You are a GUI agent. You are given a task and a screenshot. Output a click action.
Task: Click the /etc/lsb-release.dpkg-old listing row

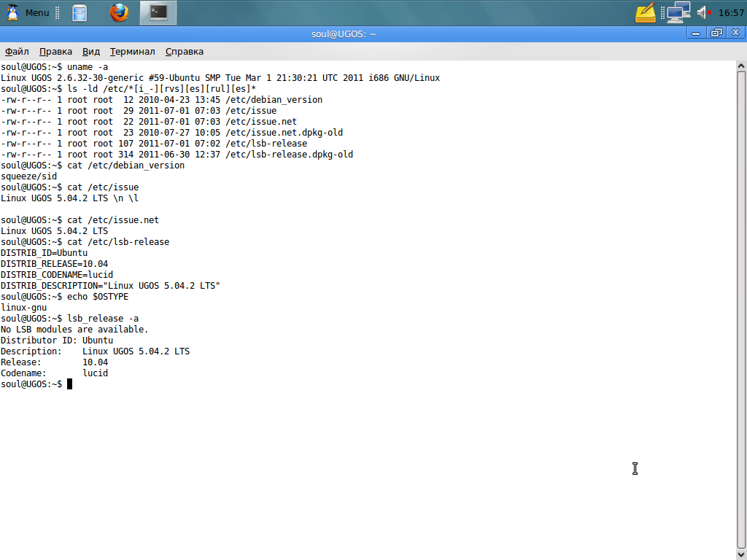(x=177, y=155)
